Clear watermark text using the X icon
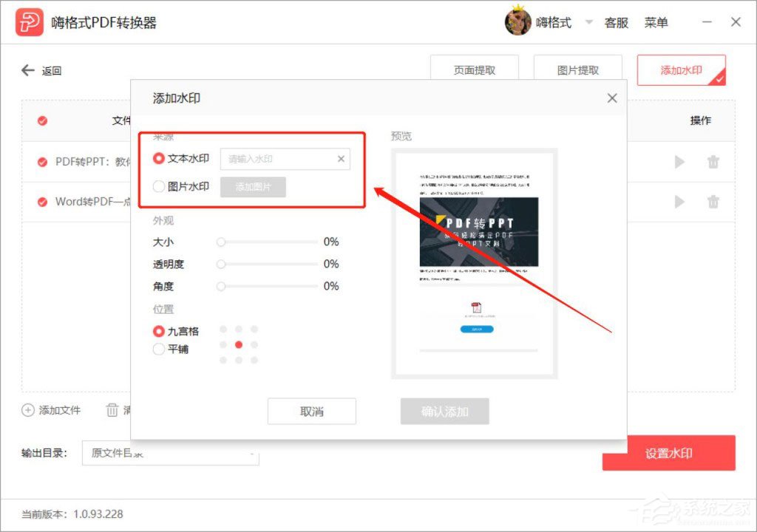This screenshot has height=532, width=757. pos(341,159)
